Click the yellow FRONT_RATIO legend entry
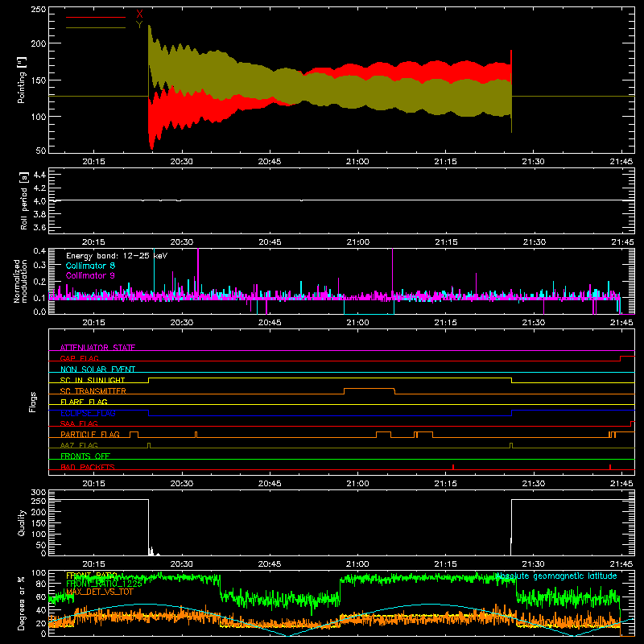 click(92, 575)
